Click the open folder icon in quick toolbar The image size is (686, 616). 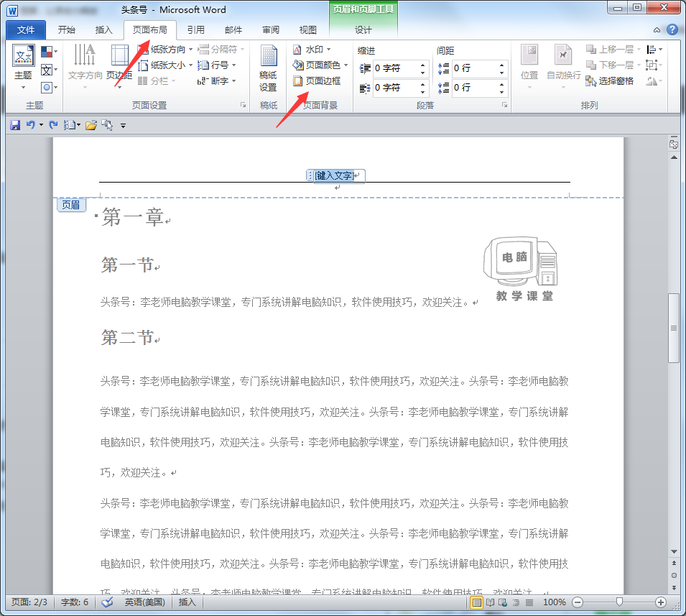coord(91,125)
